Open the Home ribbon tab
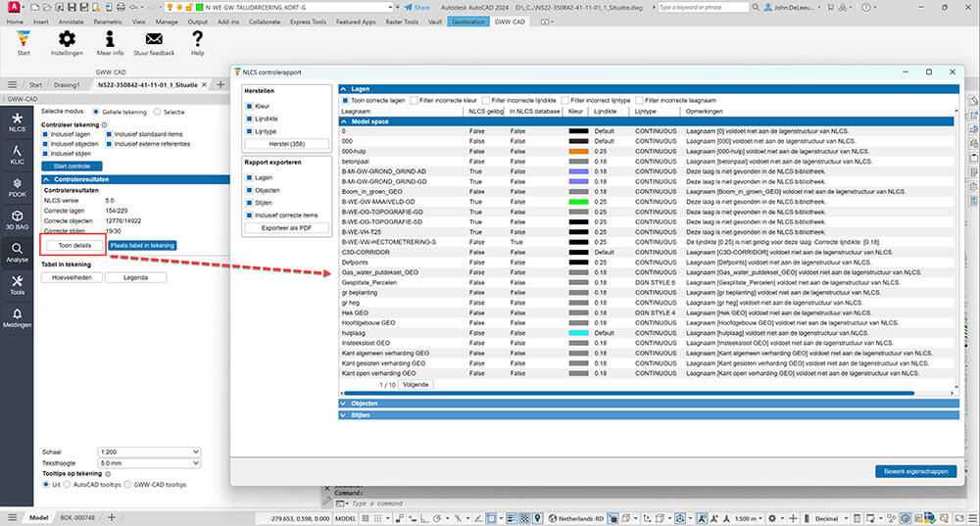Screen dimensions: 980x526 coord(15,22)
